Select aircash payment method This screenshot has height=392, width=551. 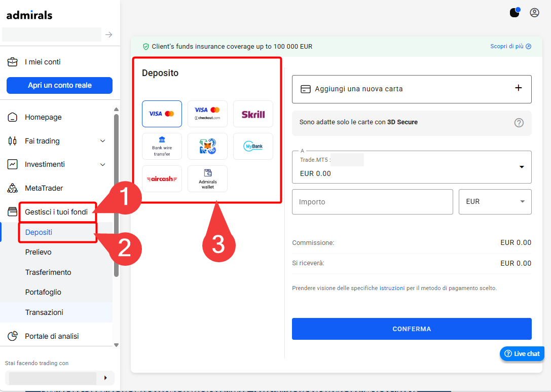[162, 179]
